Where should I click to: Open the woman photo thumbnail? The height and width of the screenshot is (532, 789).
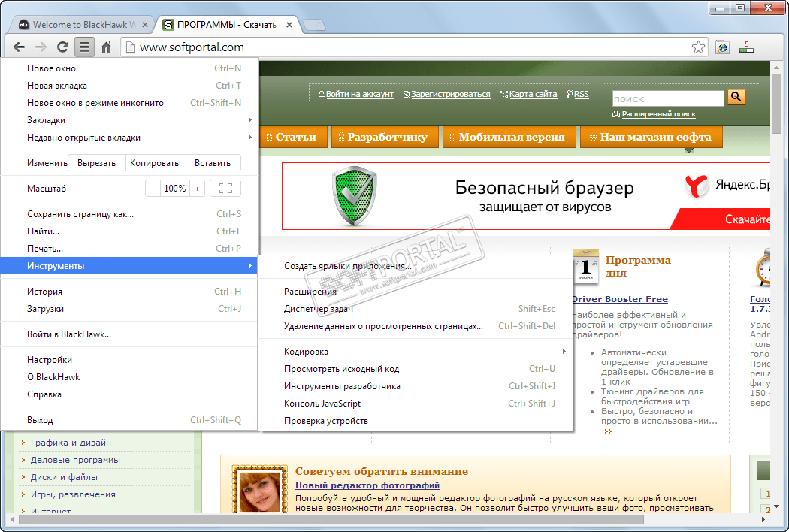tap(260, 491)
